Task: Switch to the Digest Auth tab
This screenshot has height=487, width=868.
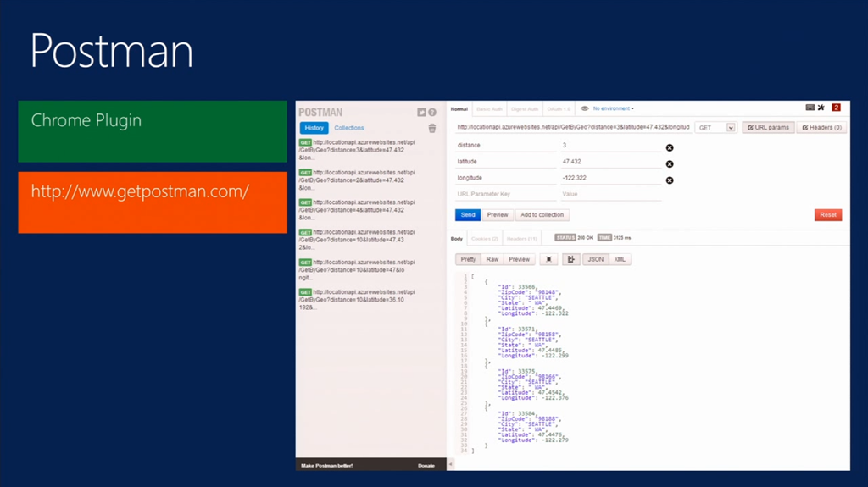Action: pyautogui.click(x=524, y=109)
